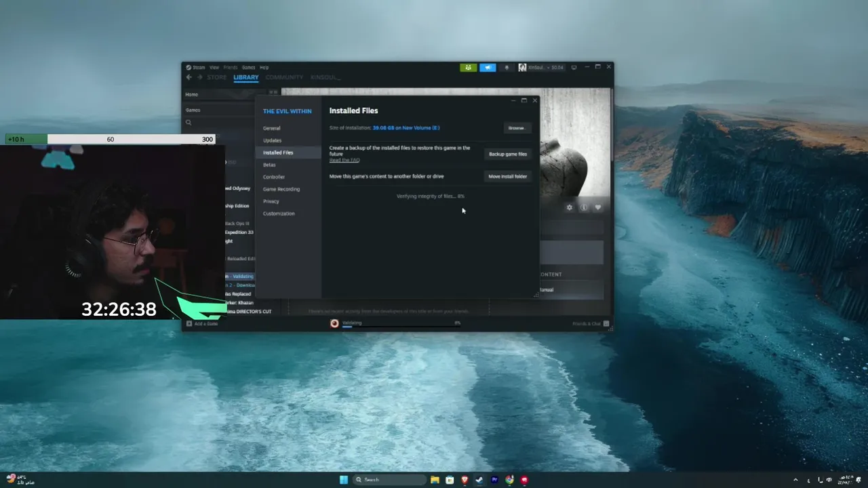Launch Brave browser from the taskbar
Screen dimensions: 868x488
[x=465, y=480]
